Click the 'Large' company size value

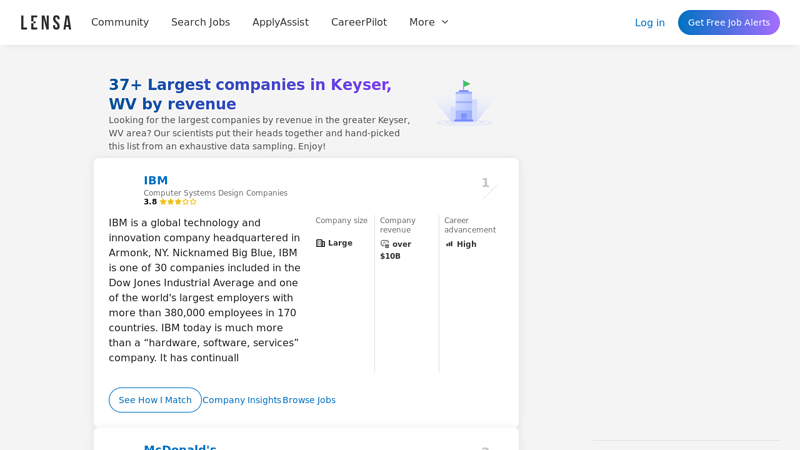coord(340,243)
